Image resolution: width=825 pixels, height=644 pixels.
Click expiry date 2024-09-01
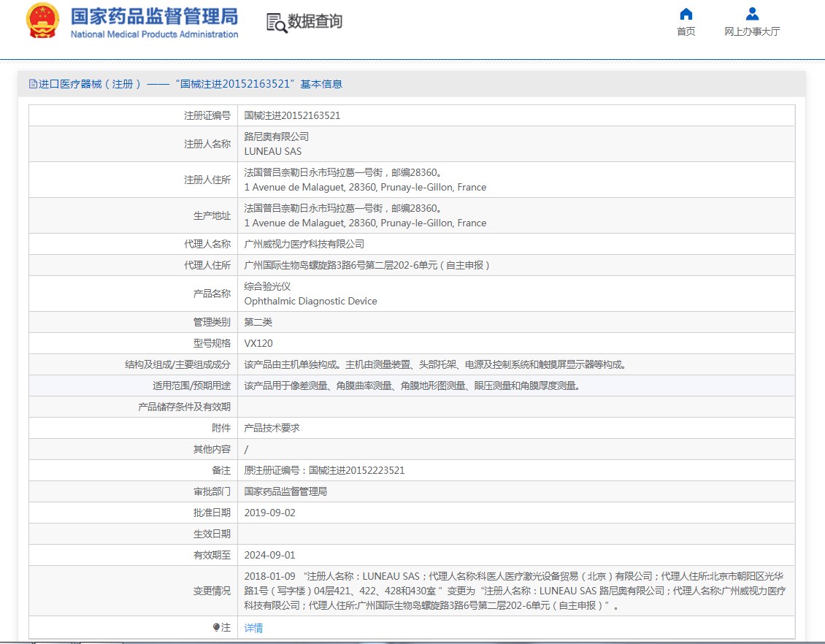(x=270, y=555)
